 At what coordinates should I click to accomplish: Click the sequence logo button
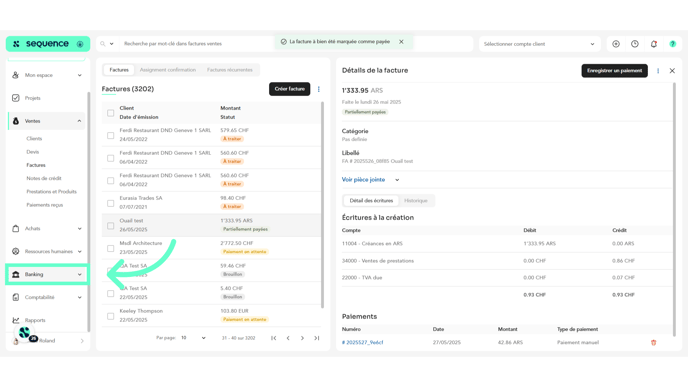point(48,44)
